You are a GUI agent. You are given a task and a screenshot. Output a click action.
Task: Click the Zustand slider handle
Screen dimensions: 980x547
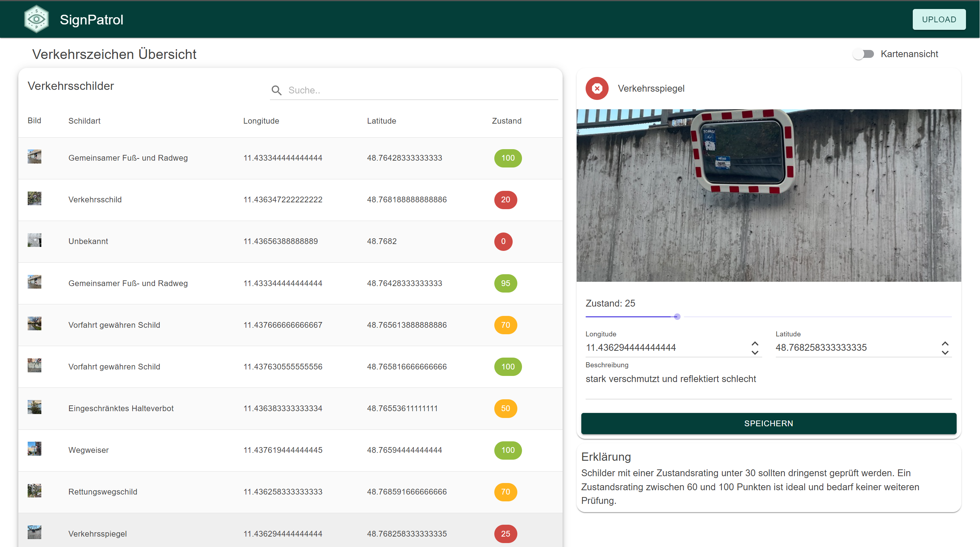click(x=677, y=317)
